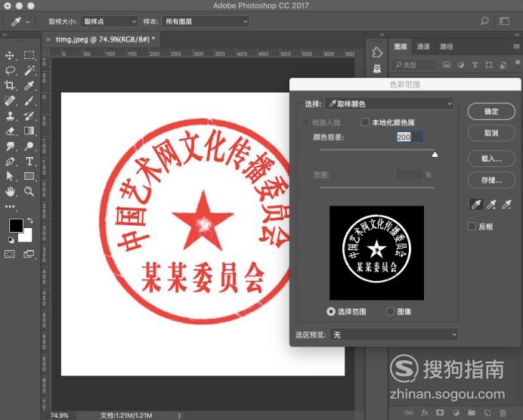Select the Healing Brush tool
Image resolution: width=523 pixels, height=420 pixels.
point(10,100)
